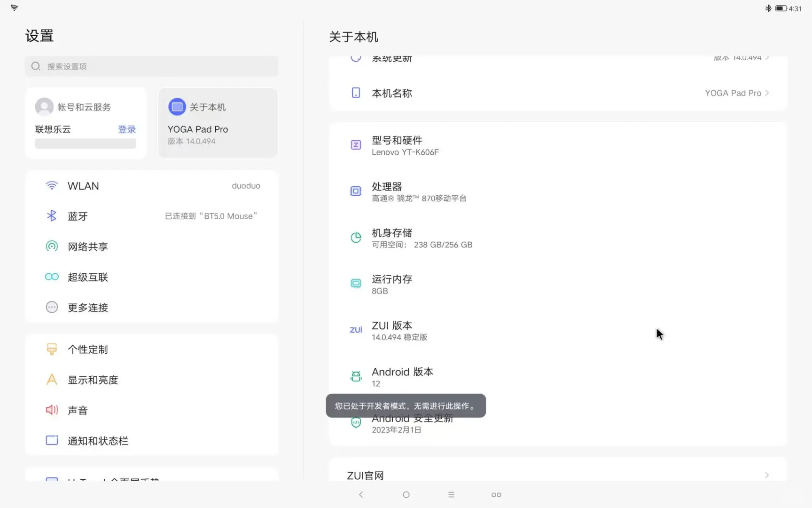The width and height of the screenshot is (812, 508).
Task: Click the About device blue icon
Action: point(177,107)
